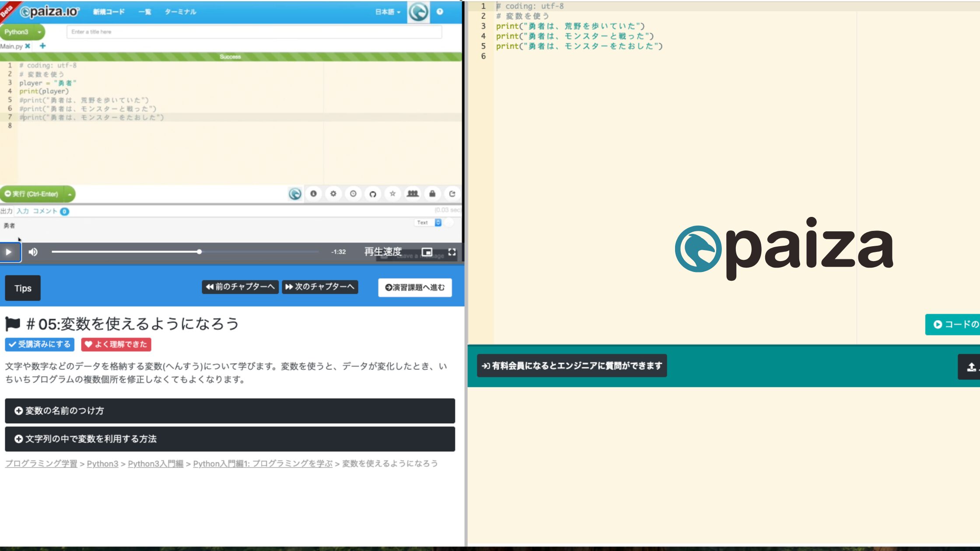The height and width of the screenshot is (551, 980).
Task: Expand 変数の名前のつけ方 section
Action: point(230,411)
